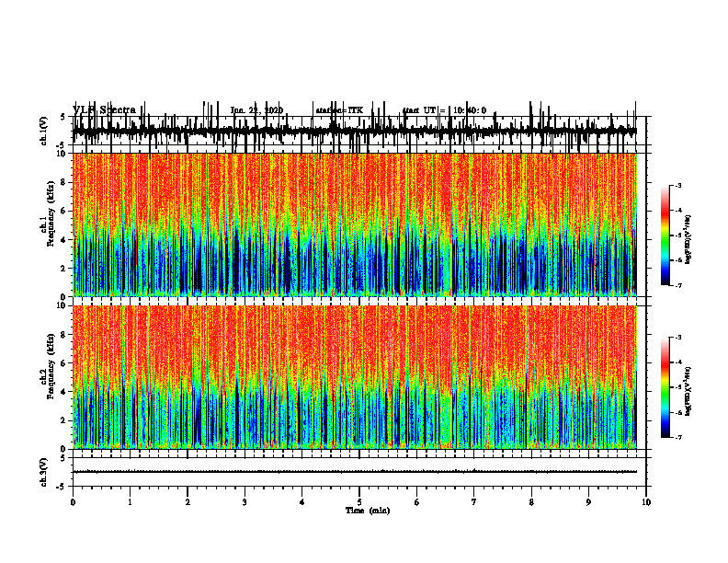The width and height of the screenshot is (728, 563).
Task: Click the "8" minute time axis tick label
Action: point(531,502)
